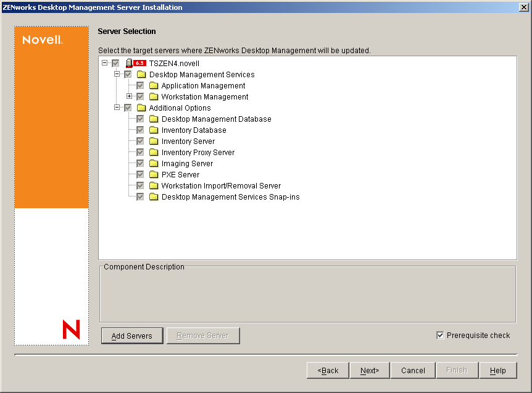Toggle the TSZEN4.novell server checkbox
The width and height of the screenshot is (532, 393).
click(x=115, y=63)
